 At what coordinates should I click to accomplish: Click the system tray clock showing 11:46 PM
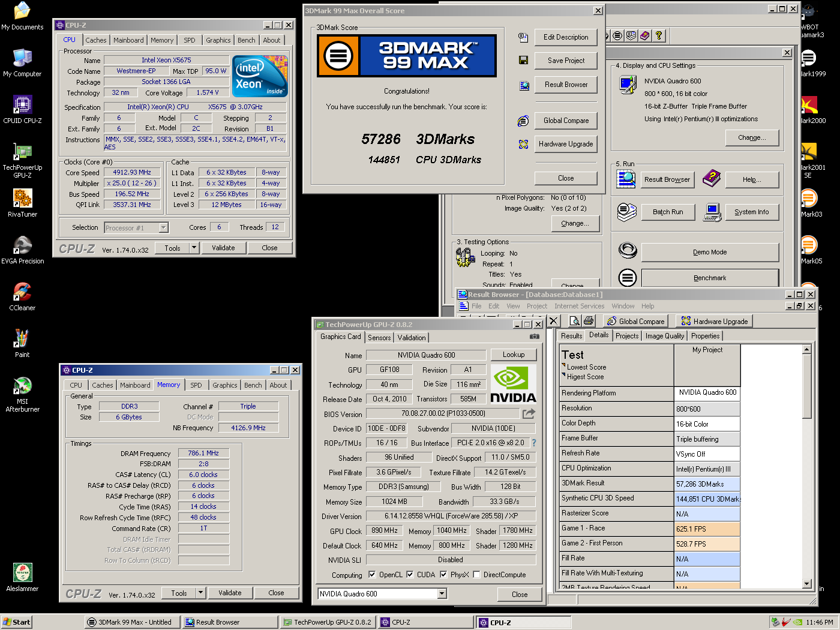pos(820,622)
